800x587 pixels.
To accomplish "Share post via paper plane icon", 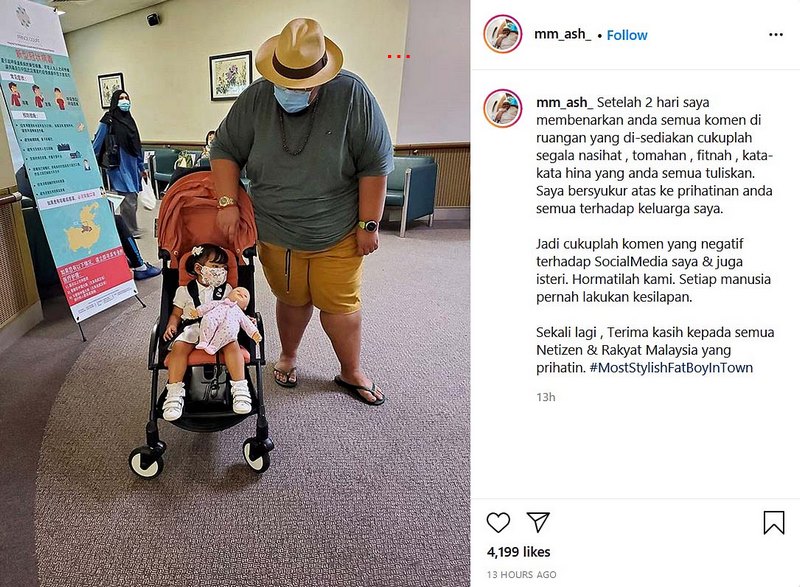I will pos(538,522).
